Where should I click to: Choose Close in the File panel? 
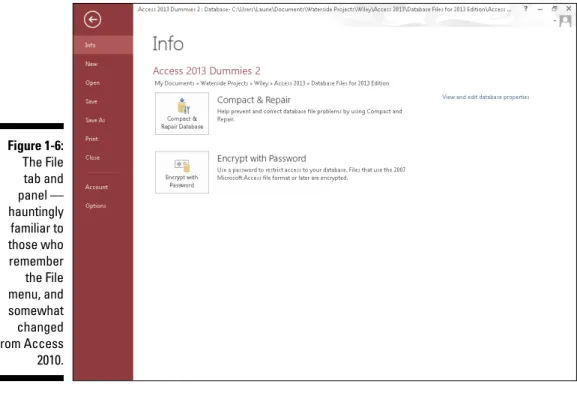(x=103, y=157)
